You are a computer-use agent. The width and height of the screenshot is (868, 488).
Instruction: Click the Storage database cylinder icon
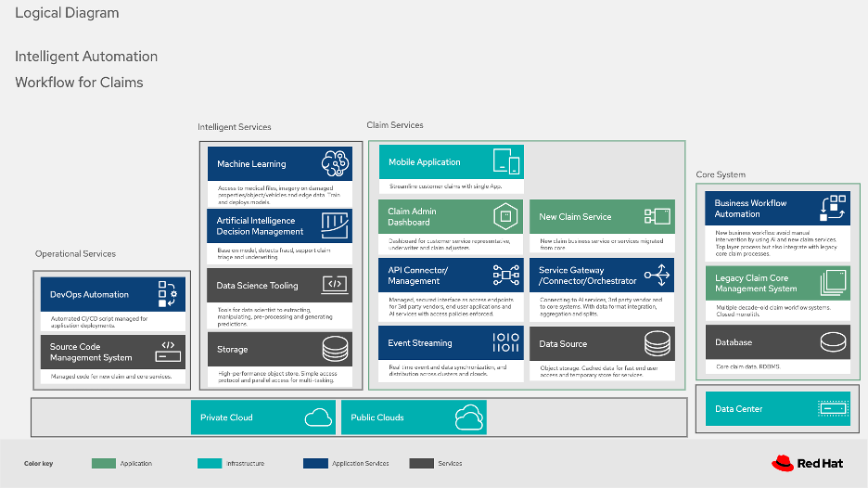coord(335,349)
